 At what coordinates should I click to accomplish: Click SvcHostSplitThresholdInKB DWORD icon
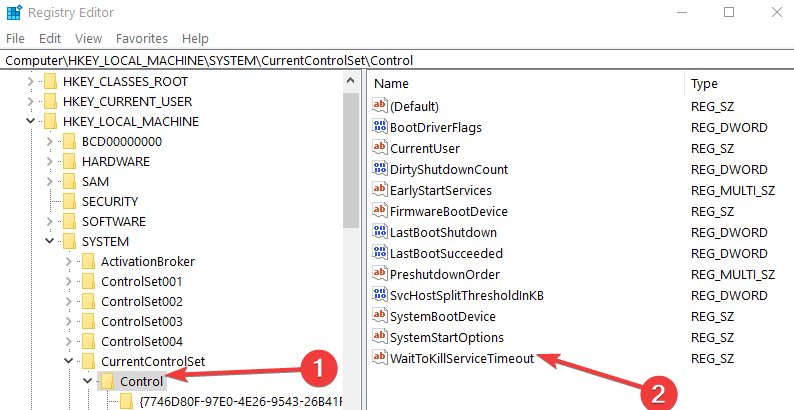point(380,295)
